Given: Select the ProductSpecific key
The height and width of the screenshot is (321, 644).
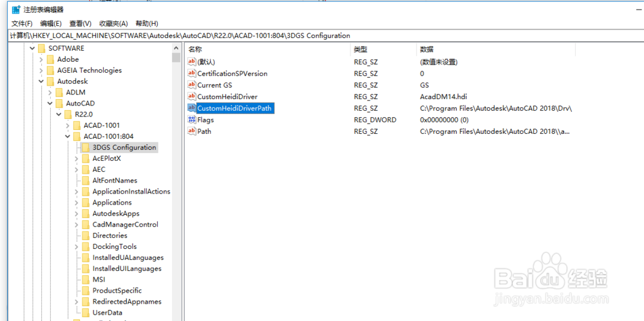Looking at the screenshot, I should tap(117, 291).
